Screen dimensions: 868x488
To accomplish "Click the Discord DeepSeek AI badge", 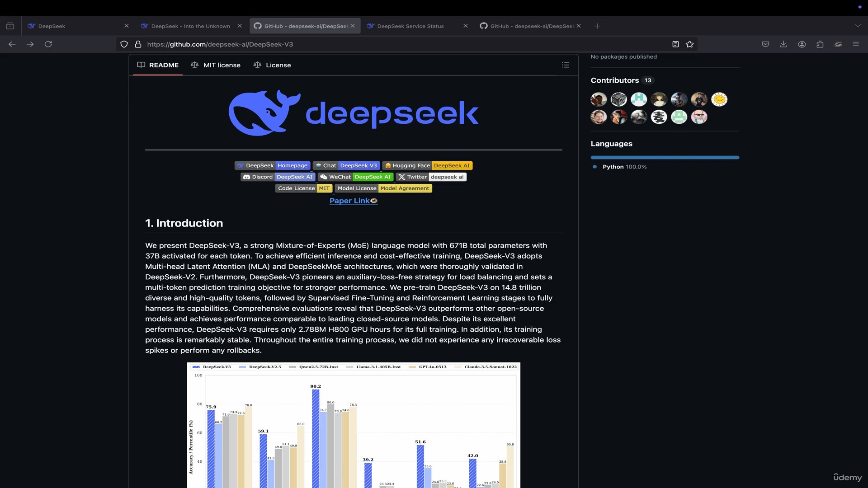I will [x=278, y=177].
